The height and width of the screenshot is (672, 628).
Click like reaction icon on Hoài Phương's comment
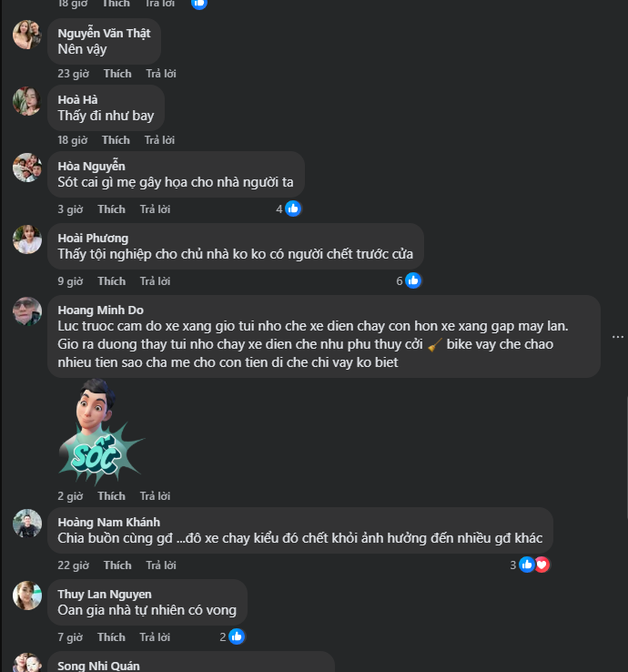coord(413,280)
